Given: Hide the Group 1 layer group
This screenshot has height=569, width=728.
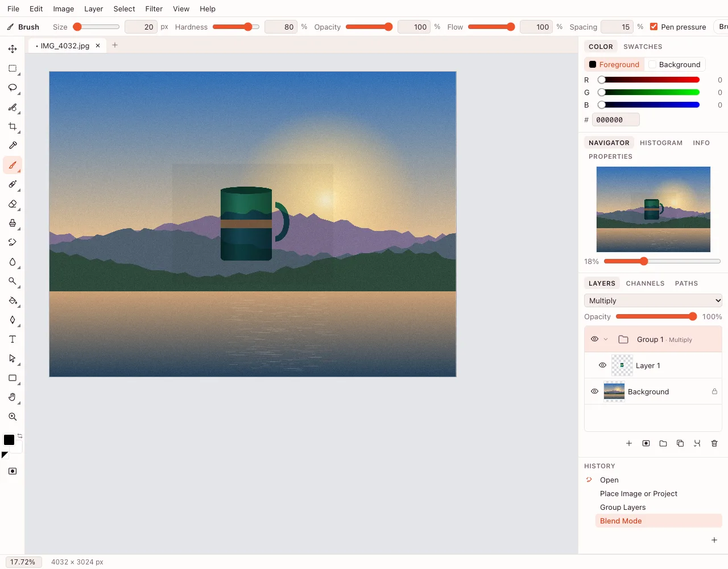Looking at the screenshot, I should 594,339.
